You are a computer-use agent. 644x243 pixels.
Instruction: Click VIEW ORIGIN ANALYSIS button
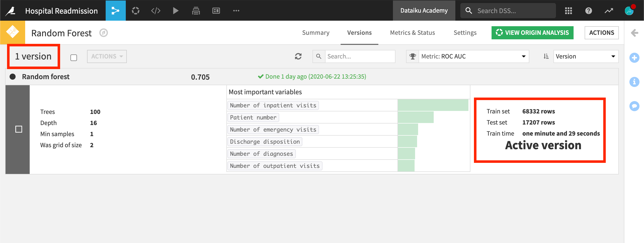(x=532, y=33)
